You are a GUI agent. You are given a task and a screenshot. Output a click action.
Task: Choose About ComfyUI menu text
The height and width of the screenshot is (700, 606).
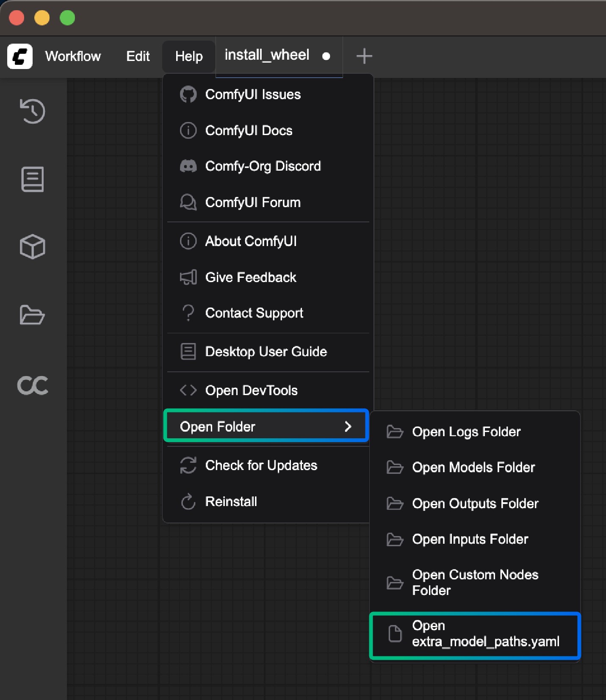[x=251, y=241]
